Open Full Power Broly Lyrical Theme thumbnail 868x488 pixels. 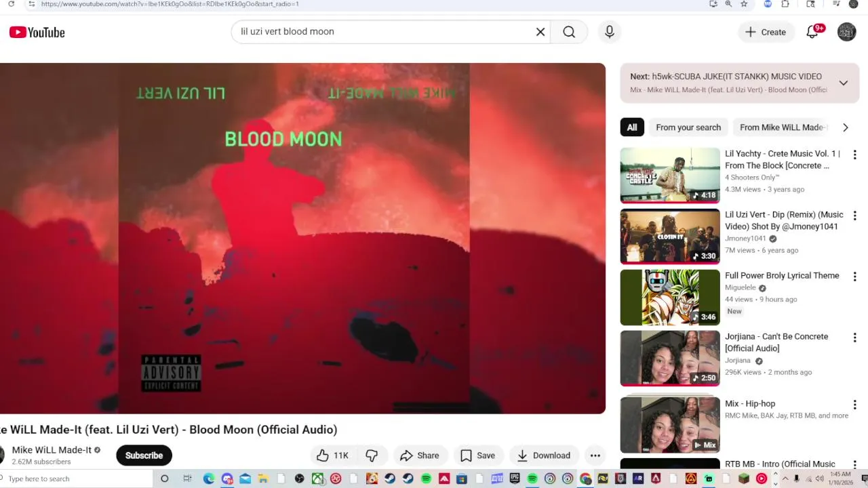tap(670, 298)
